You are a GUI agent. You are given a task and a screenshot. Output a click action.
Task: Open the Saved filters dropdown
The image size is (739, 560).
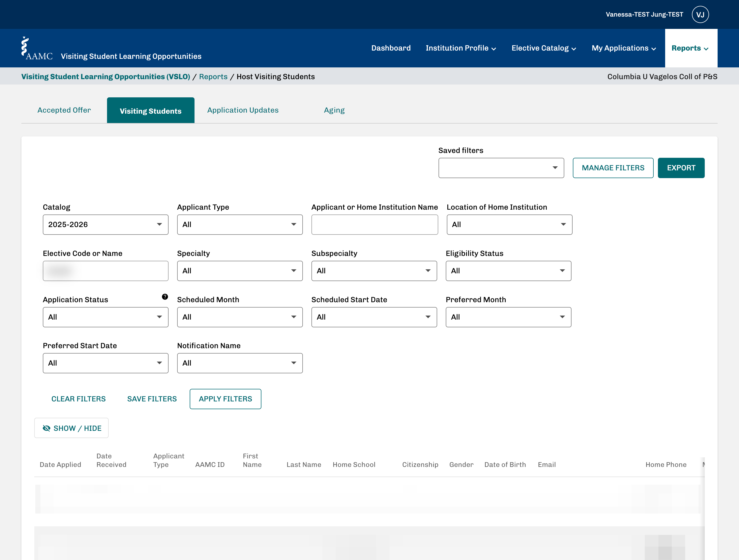(x=501, y=168)
